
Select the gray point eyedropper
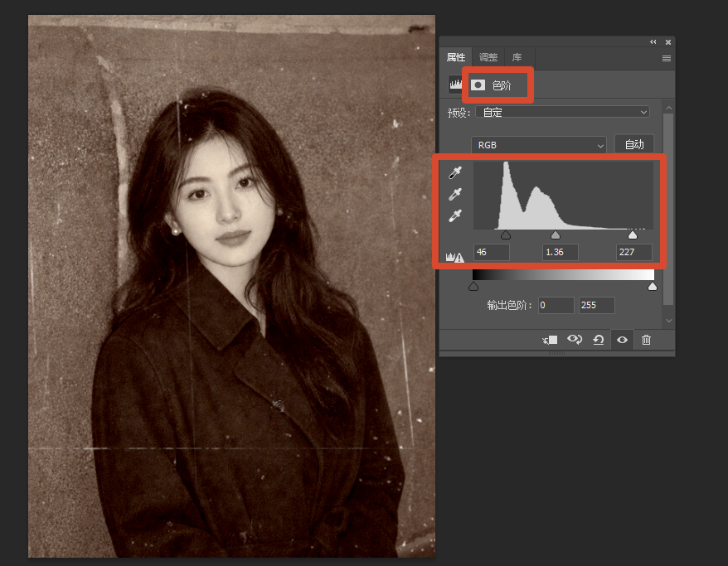455,194
